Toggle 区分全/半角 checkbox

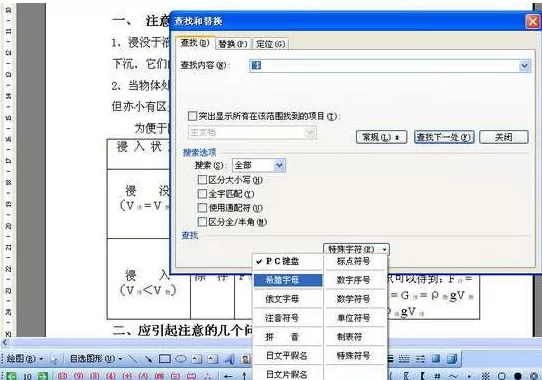(x=202, y=222)
